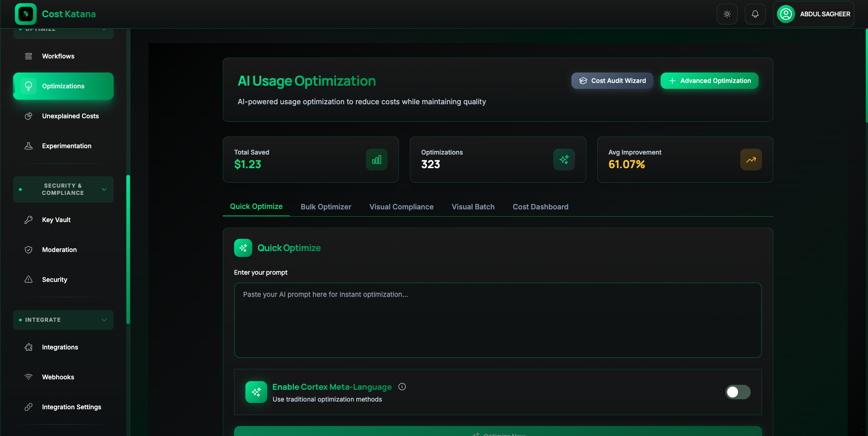Click the $1.23 total saved value
This screenshot has width=868, height=436.
pos(248,165)
